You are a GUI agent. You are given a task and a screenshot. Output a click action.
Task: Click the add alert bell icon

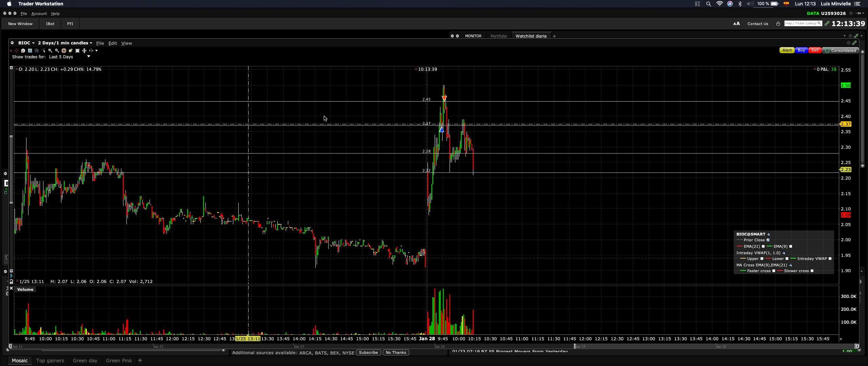pyautogui.click(x=71, y=51)
